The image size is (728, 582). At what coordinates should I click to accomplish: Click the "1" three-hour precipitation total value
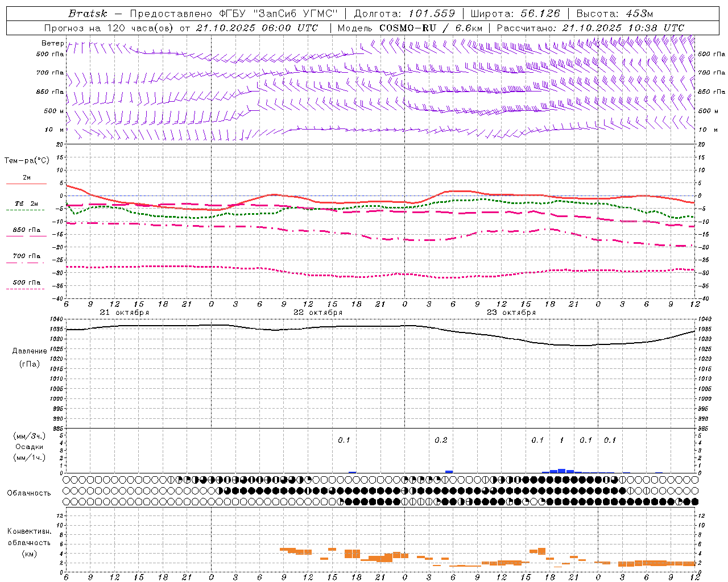point(562,440)
